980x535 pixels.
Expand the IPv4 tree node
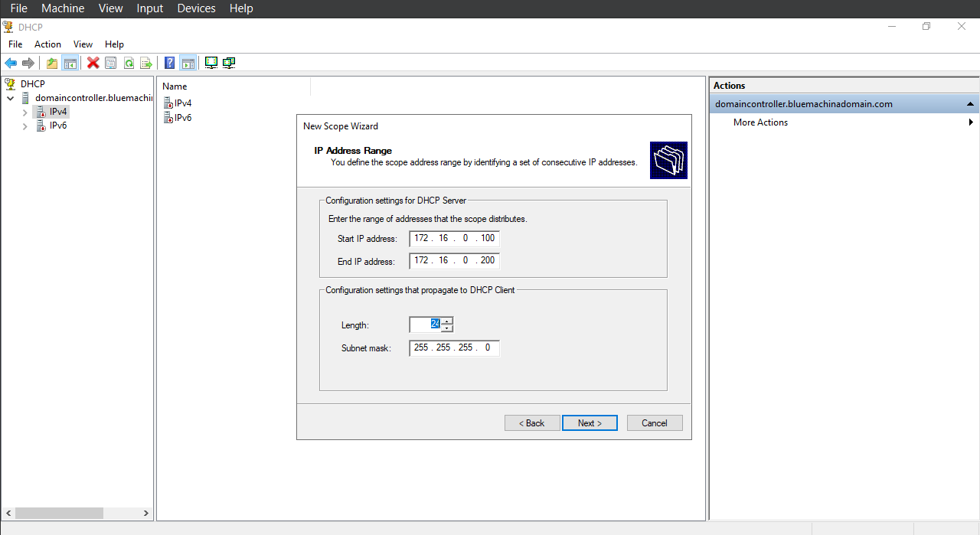pos(25,112)
